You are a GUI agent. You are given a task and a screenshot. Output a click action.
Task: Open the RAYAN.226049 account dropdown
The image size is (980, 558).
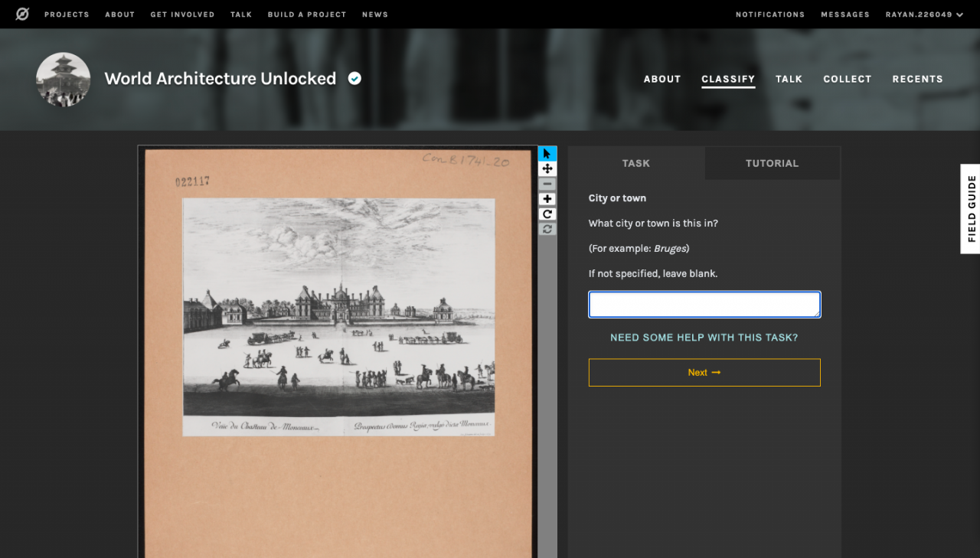point(924,15)
